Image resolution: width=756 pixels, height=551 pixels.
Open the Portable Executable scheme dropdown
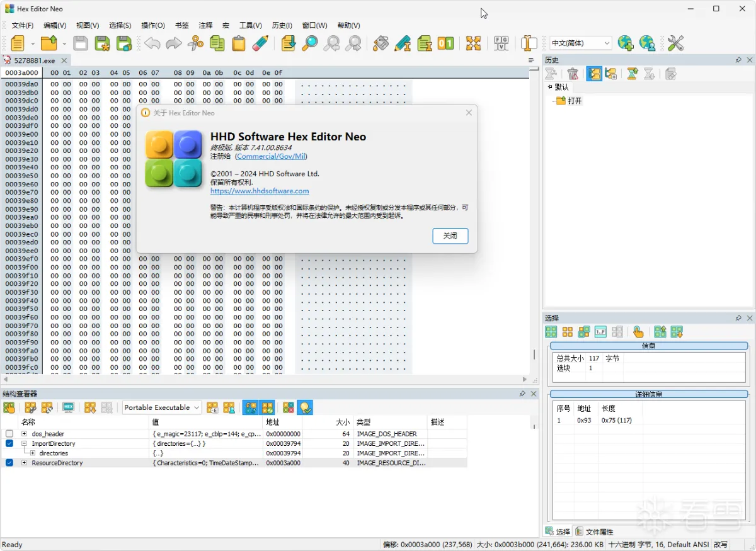162,407
